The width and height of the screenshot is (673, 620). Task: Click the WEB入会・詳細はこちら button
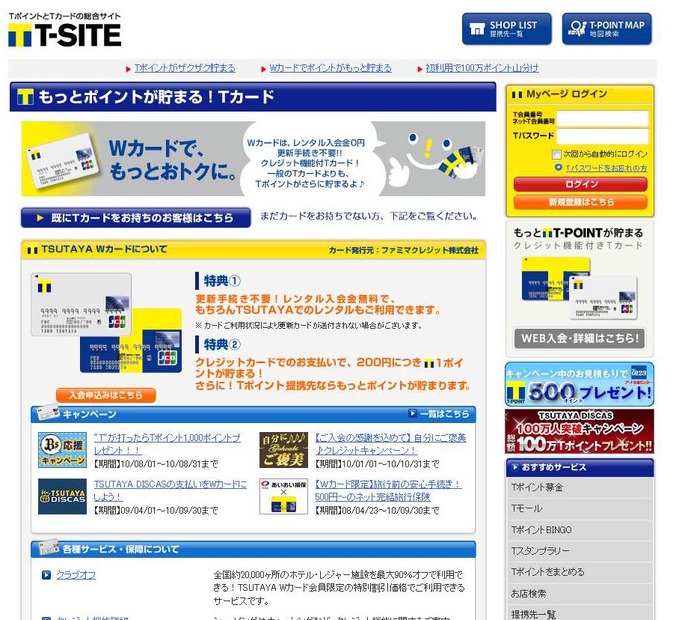(x=579, y=338)
